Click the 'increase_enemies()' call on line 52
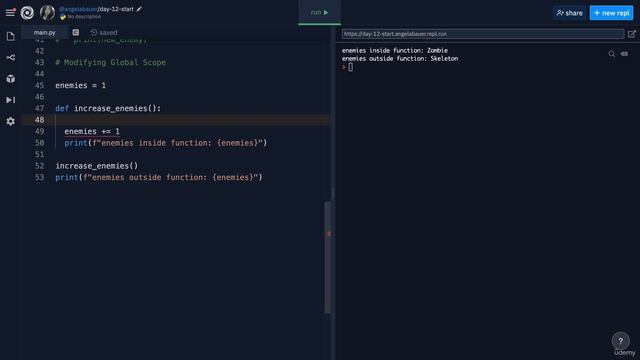640x360 pixels. [97, 166]
